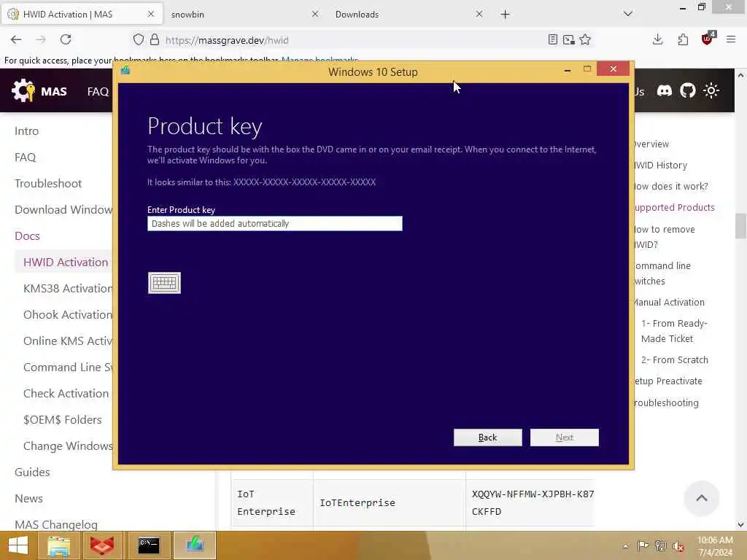
Task: Select Check Activation in sidebar
Action: [66, 393]
